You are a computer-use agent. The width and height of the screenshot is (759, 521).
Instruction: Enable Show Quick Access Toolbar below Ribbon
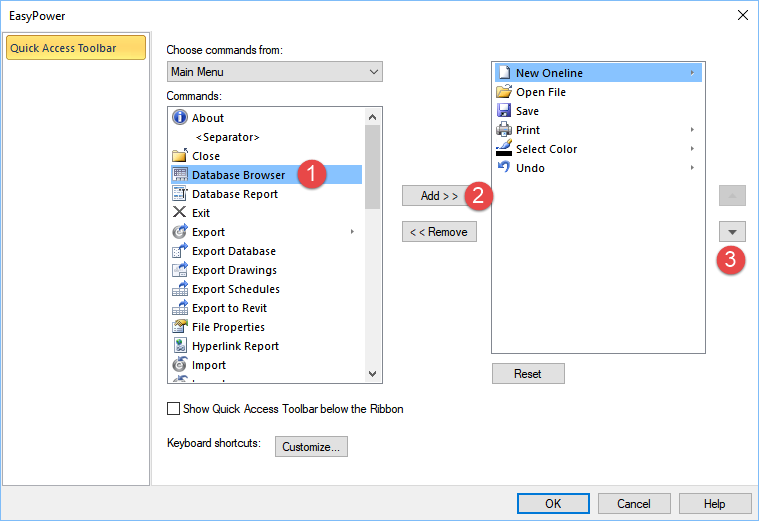tap(174, 409)
